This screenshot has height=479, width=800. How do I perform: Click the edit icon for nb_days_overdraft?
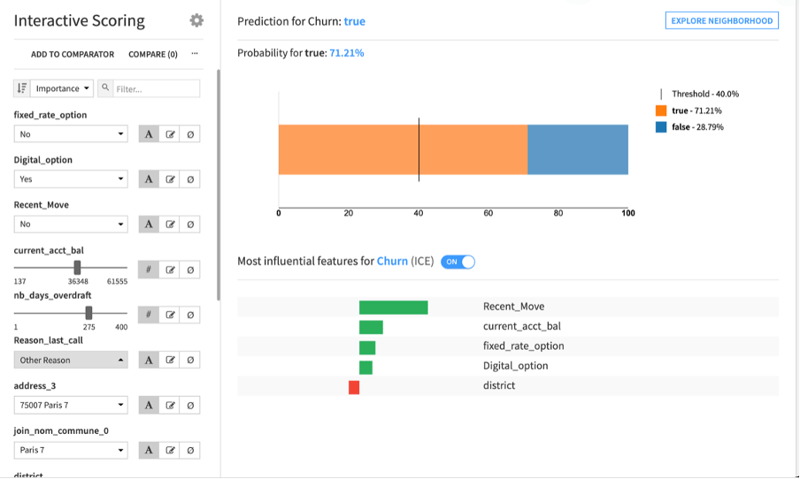coord(170,315)
